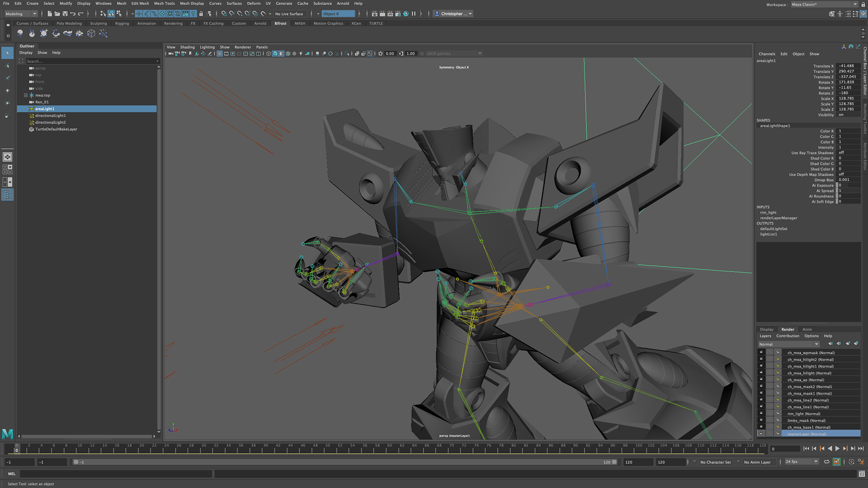Image resolution: width=868 pixels, height=488 pixels.
Task: Click the lock selection padlock icon
Action: [x=201, y=14]
